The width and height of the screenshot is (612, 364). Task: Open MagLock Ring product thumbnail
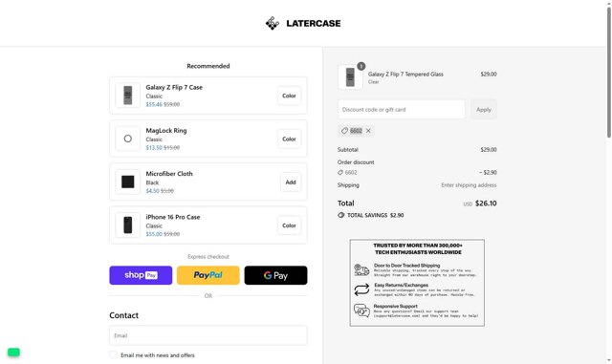127,139
